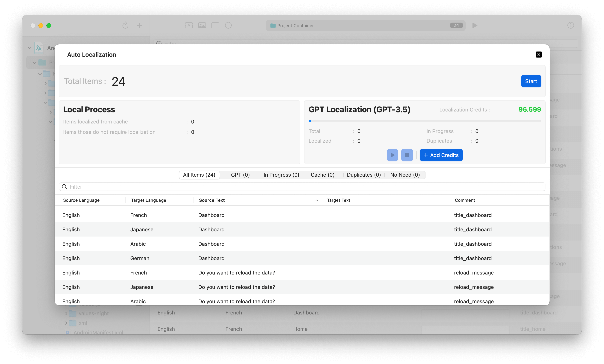Start the auto localization process
The image size is (604, 364).
point(531,81)
